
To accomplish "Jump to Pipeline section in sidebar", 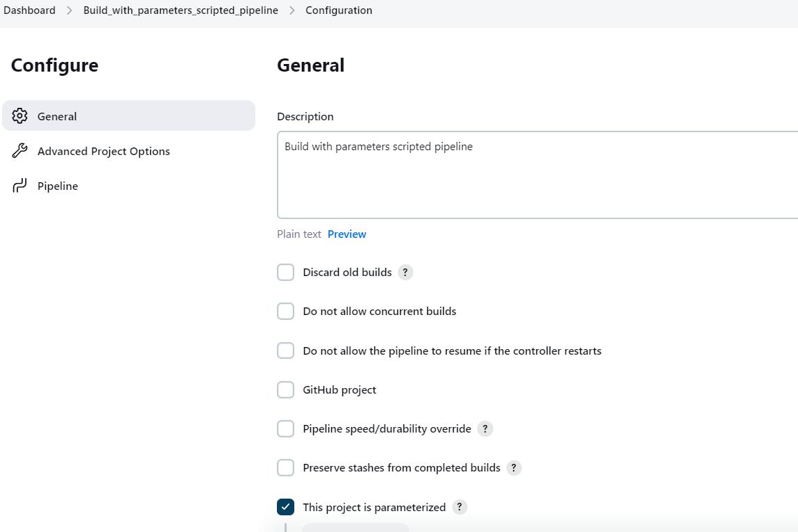I will coord(58,186).
